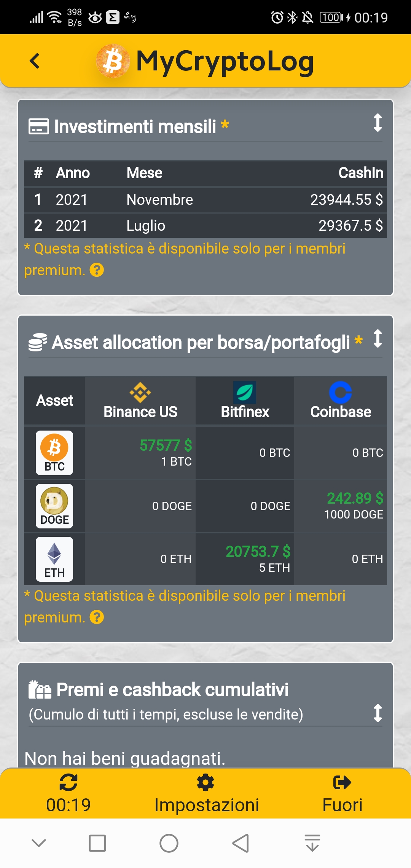411x868 pixels.
Task: Open Android recent apps square button
Action: pos(97,843)
